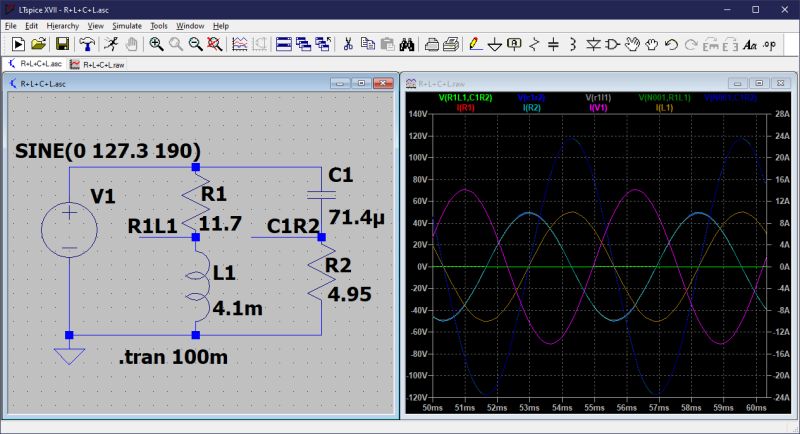Click the Mirror component icon

730,44
